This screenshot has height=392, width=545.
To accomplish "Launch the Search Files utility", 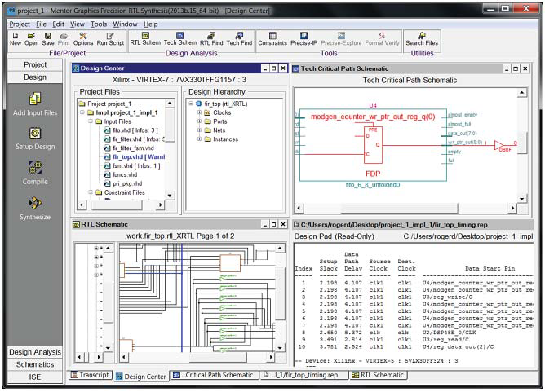I will click(x=421, y=38).
